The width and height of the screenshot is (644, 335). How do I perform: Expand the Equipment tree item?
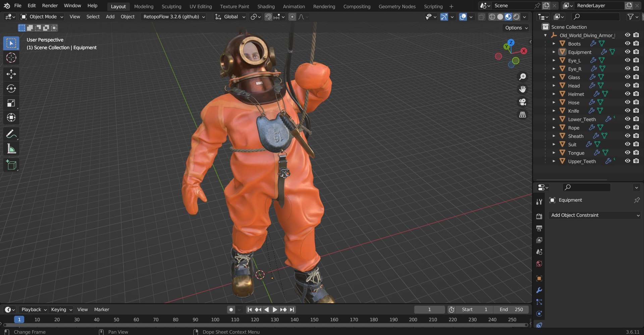tap(554, 52)
